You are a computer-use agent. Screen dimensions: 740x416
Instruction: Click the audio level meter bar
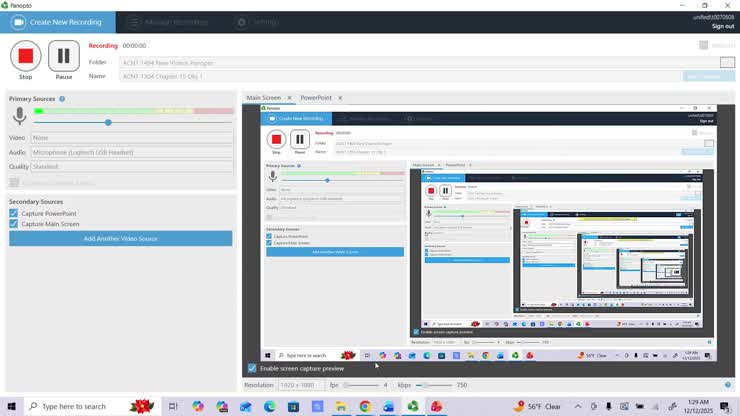point(134,111)
